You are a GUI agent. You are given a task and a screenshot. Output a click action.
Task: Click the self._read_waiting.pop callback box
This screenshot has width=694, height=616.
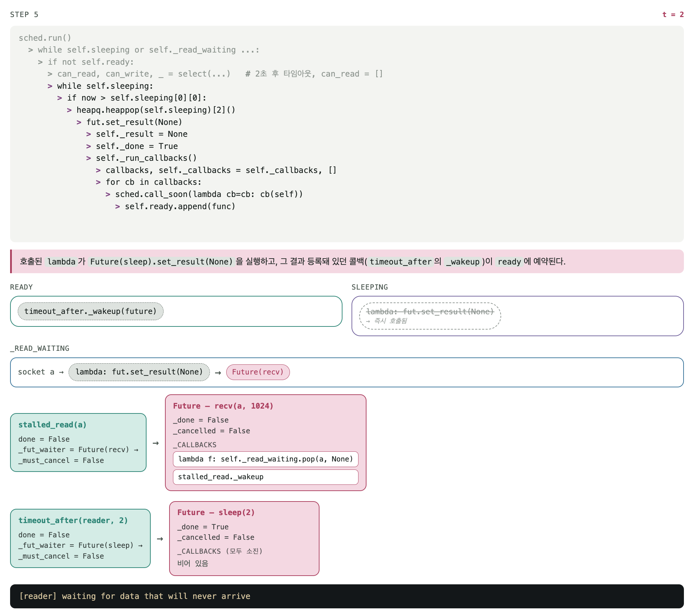(x=266, y=459)
